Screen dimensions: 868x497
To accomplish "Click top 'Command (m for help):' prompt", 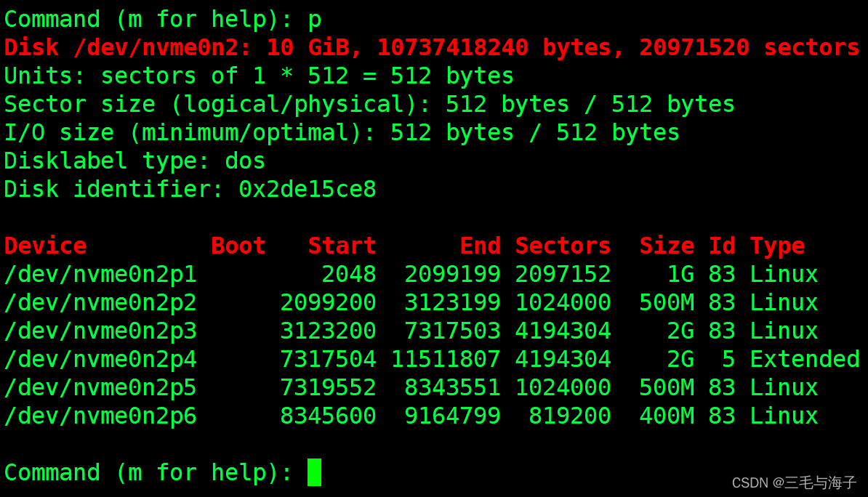I will (x=148, y=20).
